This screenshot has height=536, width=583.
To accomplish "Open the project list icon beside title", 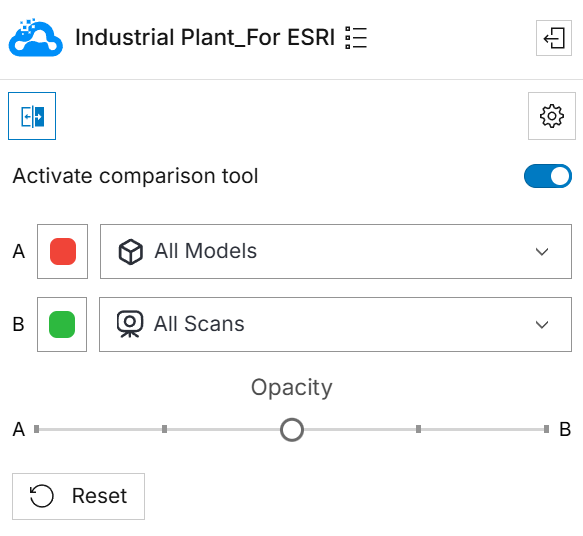I will point(356,38).
